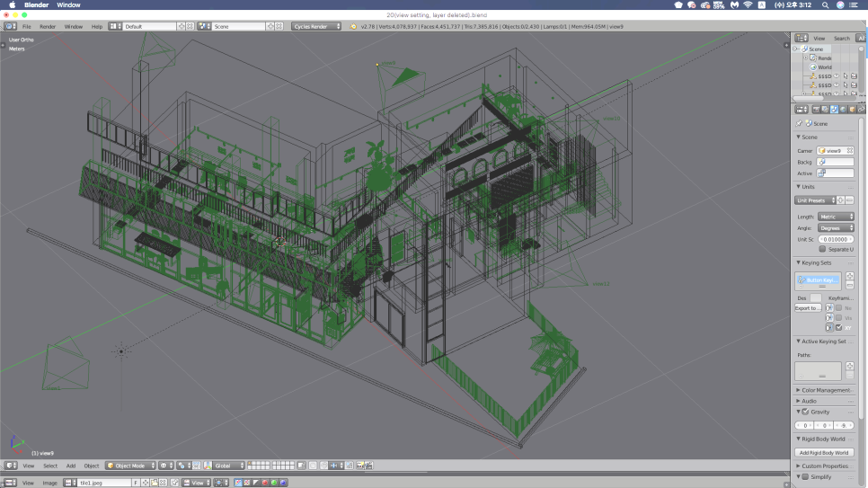Enable the Separate Units checkbox
This screenshot has height=488, width=868.
point(822,249)
